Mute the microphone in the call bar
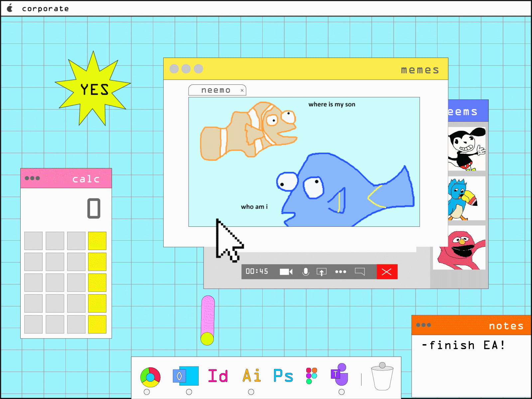The image size is (532, 399). [306, 272]
